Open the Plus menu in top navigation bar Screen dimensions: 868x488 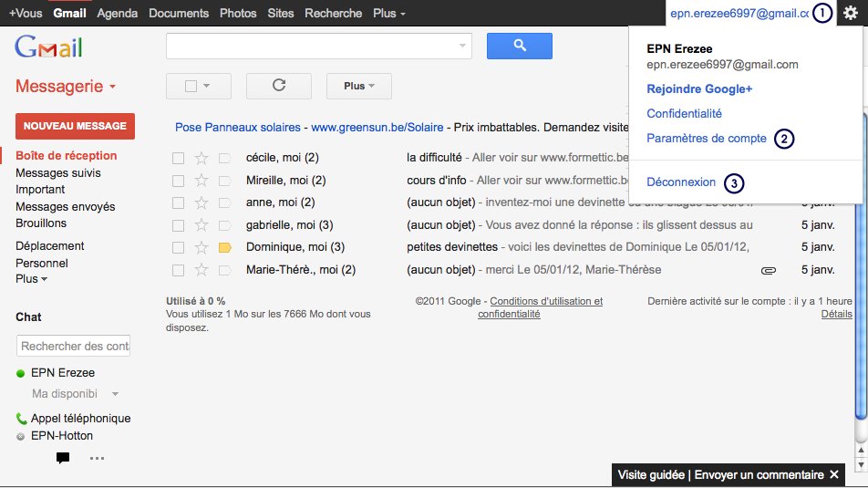[389, 13]
